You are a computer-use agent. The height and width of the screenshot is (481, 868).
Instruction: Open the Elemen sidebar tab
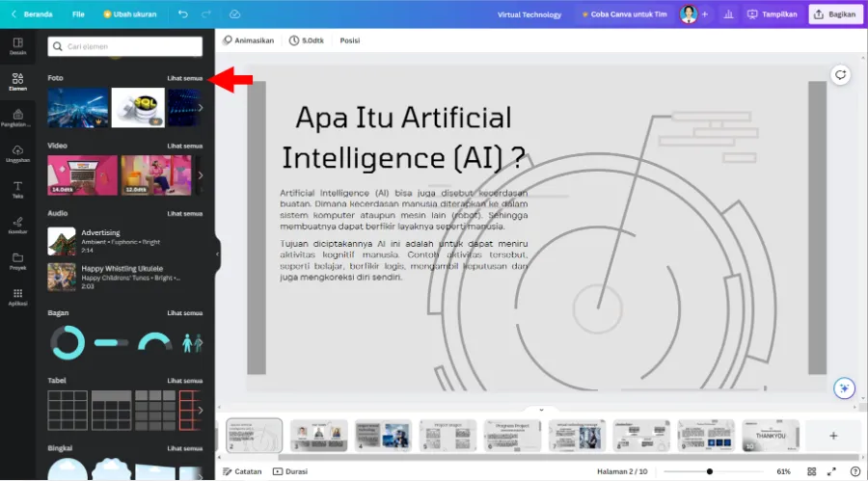point(17,82)
